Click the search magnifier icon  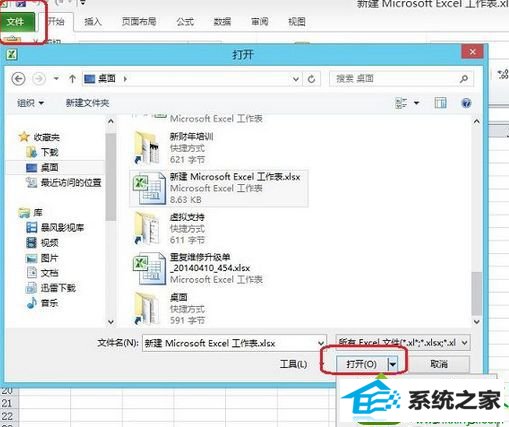pyautogui.click(x=464, y=79)
